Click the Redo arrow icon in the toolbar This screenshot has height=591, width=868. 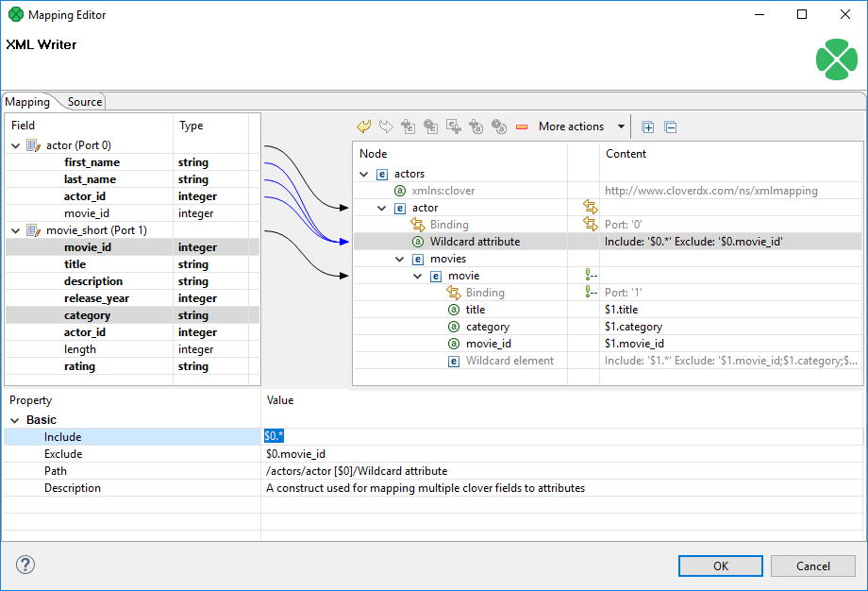386,126
